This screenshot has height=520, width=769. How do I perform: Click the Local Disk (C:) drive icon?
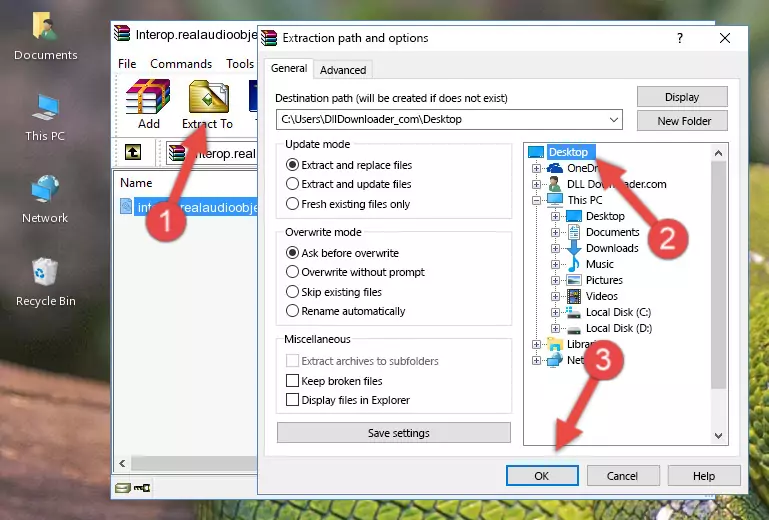coord(573,312)
